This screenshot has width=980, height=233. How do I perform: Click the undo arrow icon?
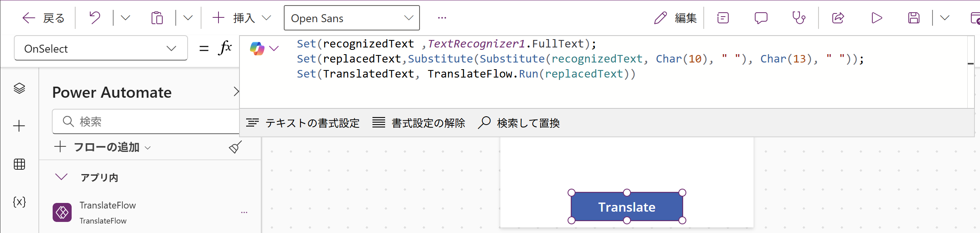click(95, 18)
